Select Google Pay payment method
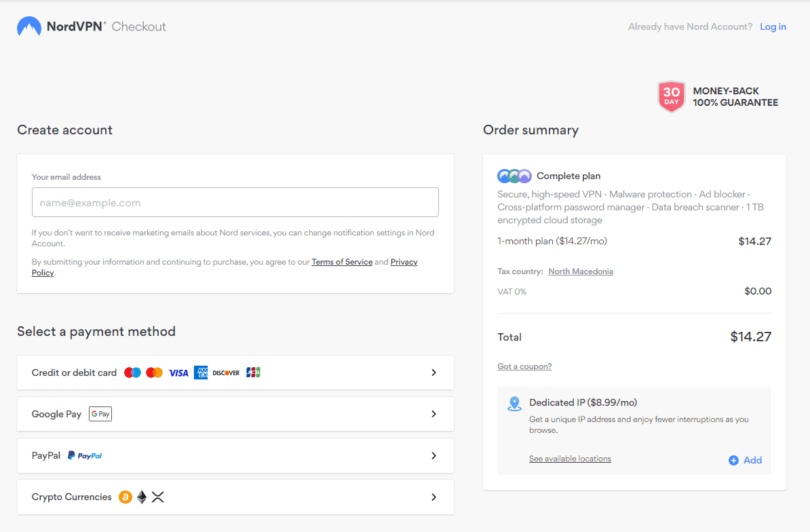The width and height of the screenshot is (810, 532). (x=235, y=414)
